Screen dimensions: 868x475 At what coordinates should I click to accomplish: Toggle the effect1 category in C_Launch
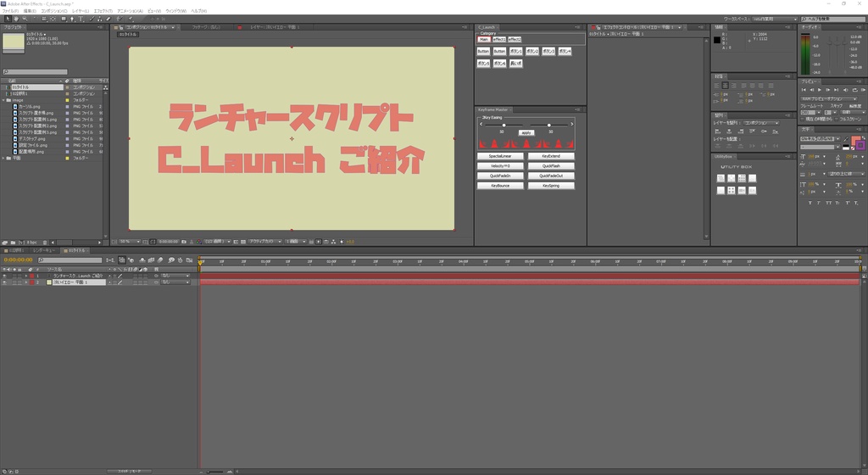(x=499, y=39)
